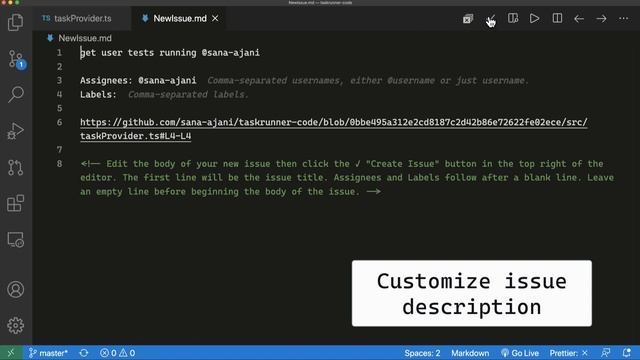The image size is (640, 360).
Task: Open Remote Explorer view
Action: 16,240
